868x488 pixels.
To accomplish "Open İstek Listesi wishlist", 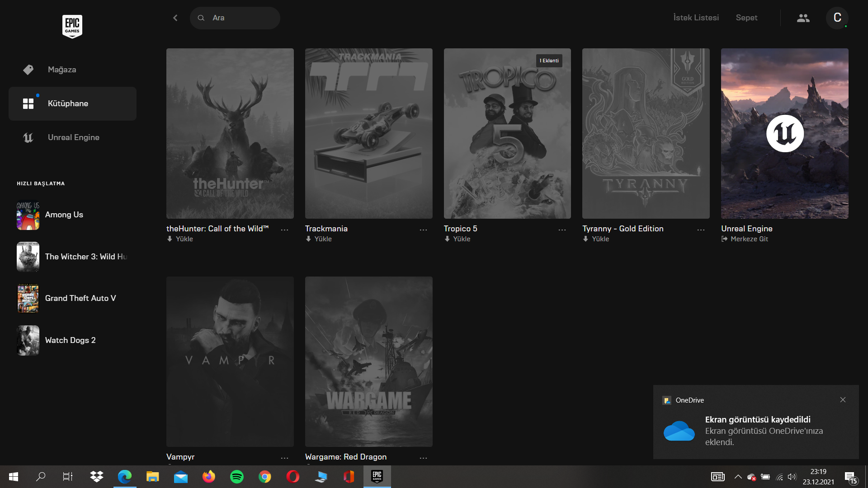I will [x=696, y=18].
